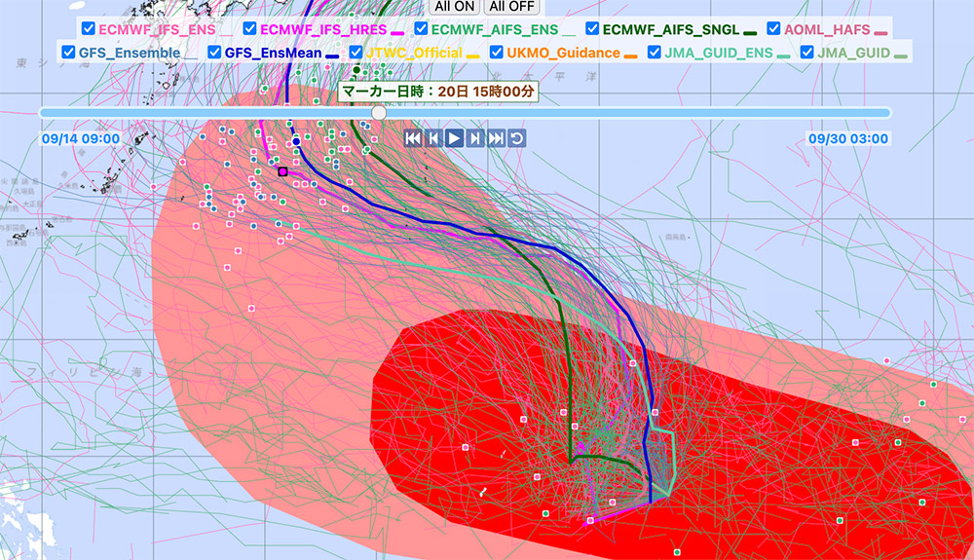
Task: Uncheck the ECMWF_AIFS_ENS checkbox
Action: [421, 28]
